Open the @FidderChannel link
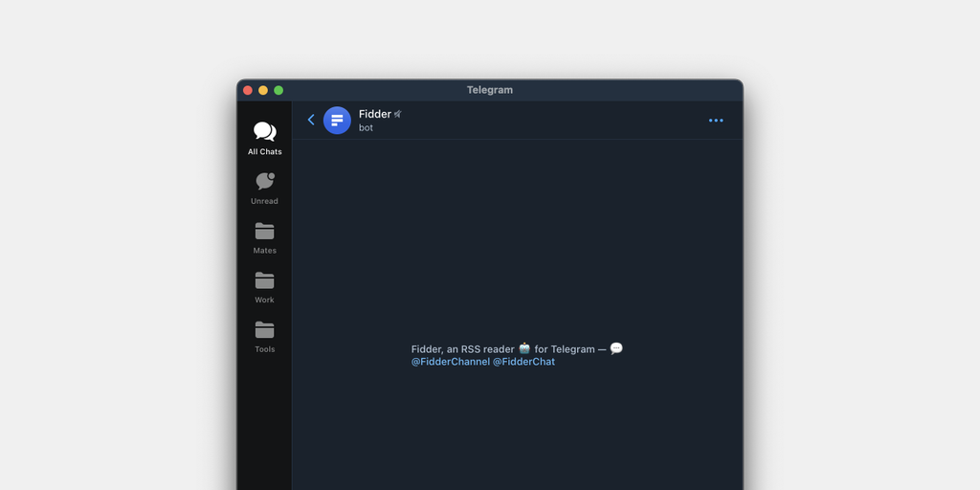This screenshot has width=980, height=490. tap(450, 362)
